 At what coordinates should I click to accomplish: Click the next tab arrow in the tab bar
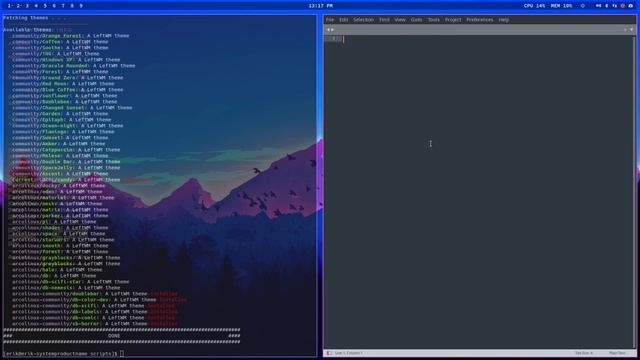tap(332, 30)
